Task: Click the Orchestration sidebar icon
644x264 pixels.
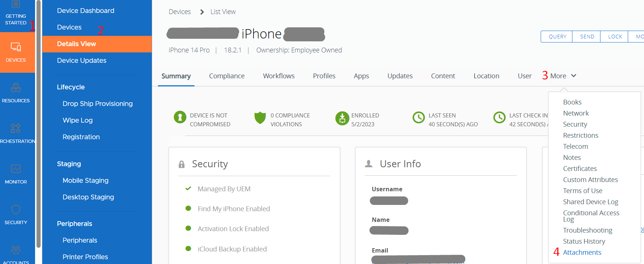Action: click(x=16, y=128)
